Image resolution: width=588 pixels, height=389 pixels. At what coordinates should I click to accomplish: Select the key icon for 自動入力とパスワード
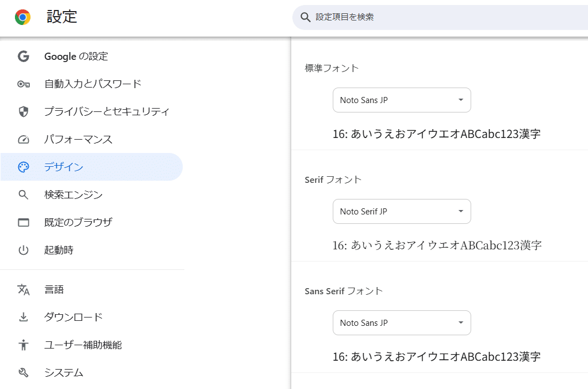pos(23,84)
